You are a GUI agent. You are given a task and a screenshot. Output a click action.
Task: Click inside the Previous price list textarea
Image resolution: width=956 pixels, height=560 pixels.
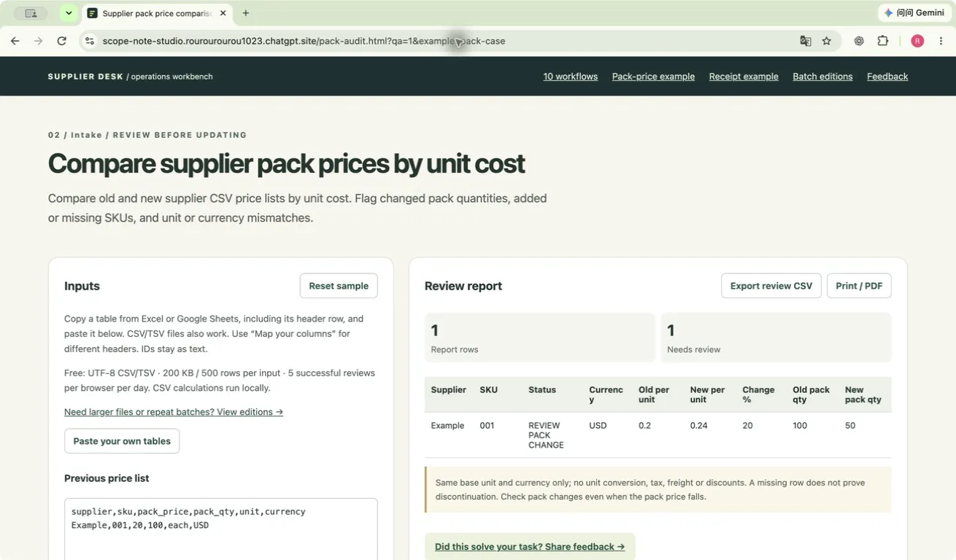(x=220, y=529)
